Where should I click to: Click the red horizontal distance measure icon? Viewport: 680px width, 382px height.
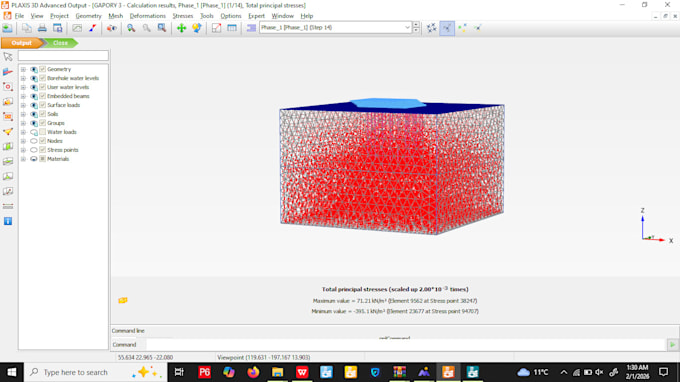click(8, 206)
